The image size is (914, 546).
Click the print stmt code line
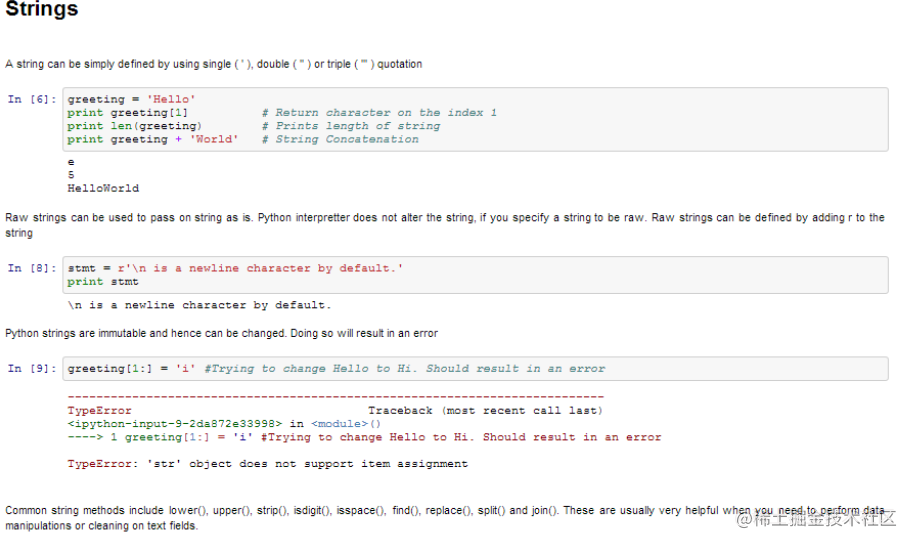(103, 281)
